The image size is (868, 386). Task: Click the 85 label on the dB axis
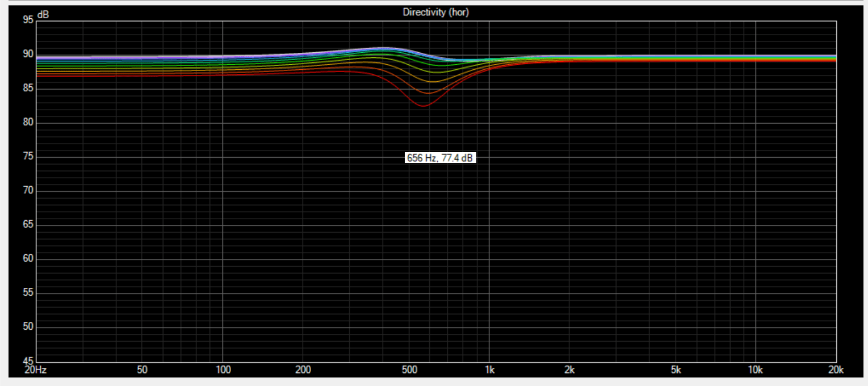tap(28, 89)
